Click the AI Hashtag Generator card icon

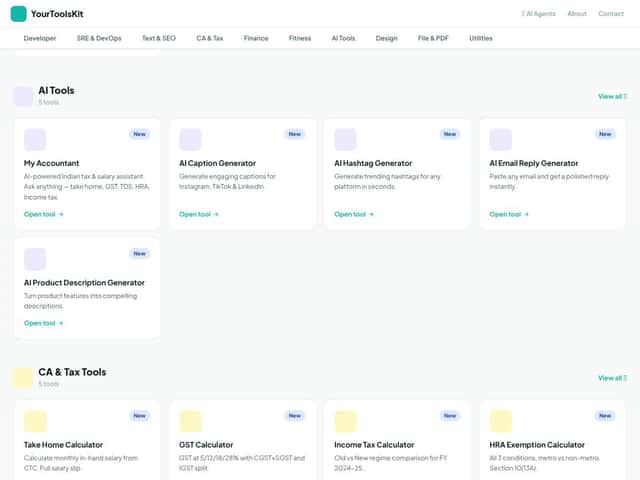pos(345,140)
